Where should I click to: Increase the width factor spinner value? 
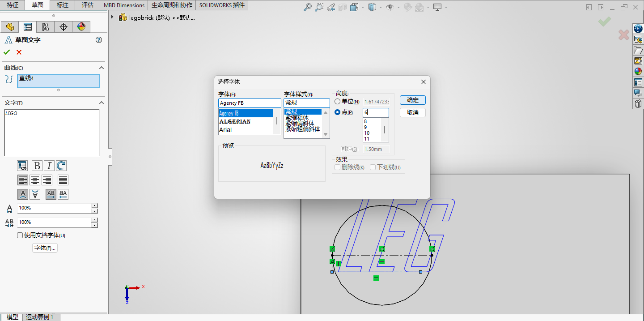94,206
